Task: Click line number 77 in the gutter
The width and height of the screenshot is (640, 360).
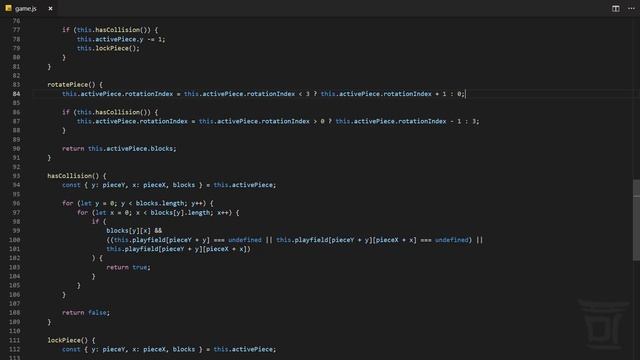Action: point(16,30)
